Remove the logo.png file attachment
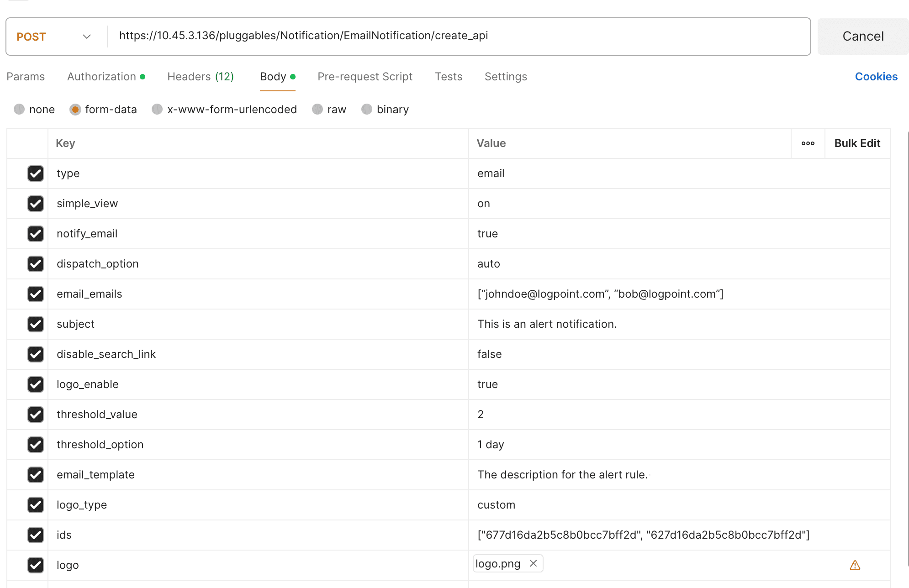This screenshot has height=588, width=909. (533, 563)
